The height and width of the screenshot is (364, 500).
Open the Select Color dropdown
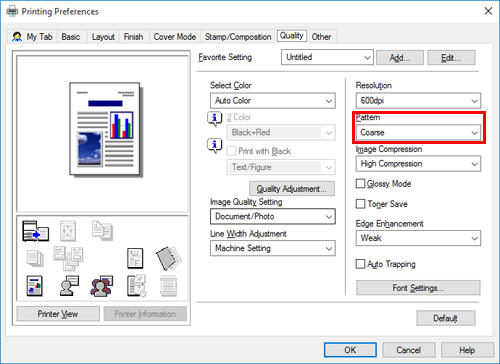(273, 100)
